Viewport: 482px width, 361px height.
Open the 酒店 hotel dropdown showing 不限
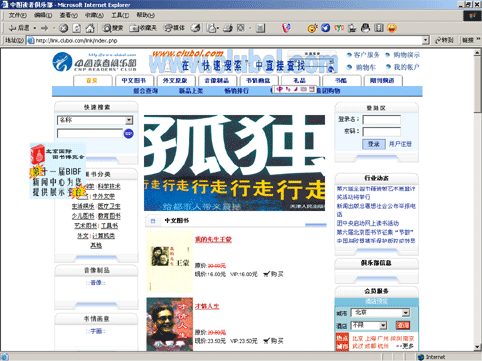coord(369,325)
